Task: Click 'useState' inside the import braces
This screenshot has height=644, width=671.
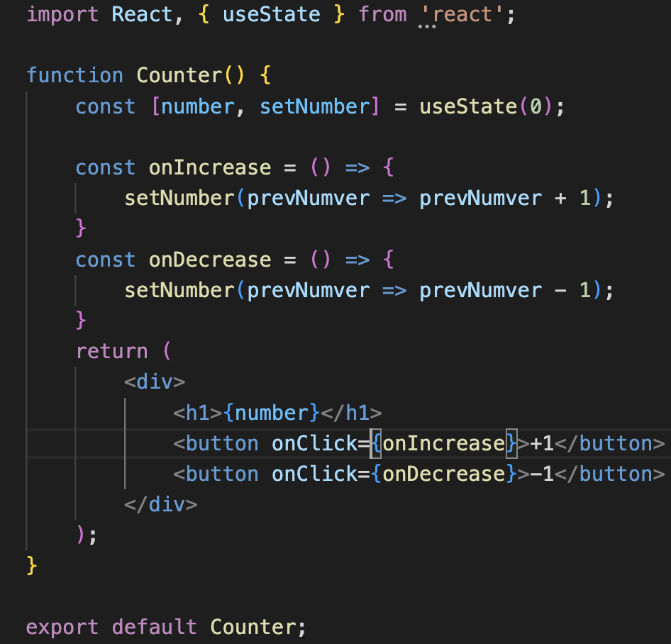Action: click(x=272, y=14)
